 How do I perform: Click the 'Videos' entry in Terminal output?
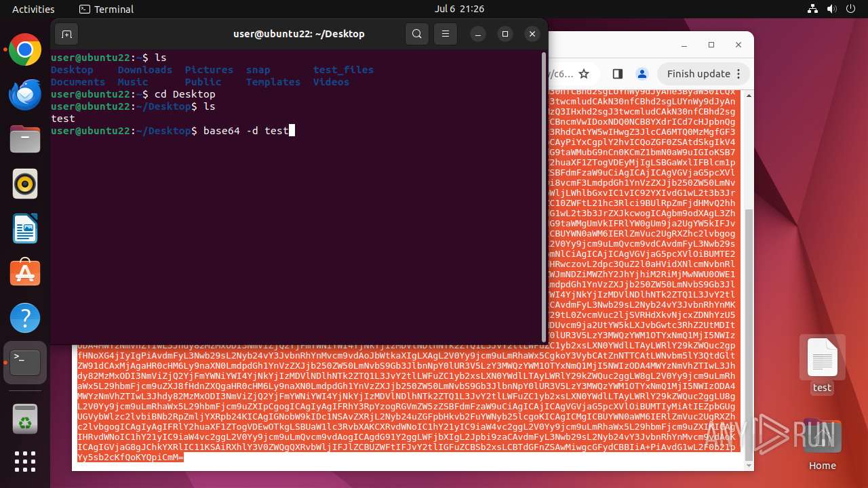pos(331,82)
